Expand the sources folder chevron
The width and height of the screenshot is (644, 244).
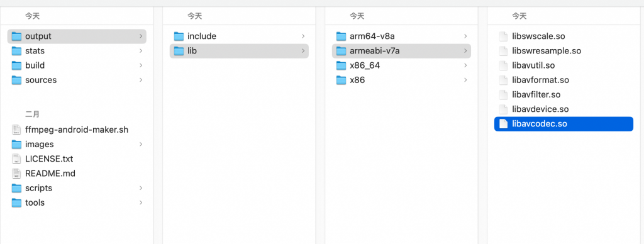coord(140,80)
